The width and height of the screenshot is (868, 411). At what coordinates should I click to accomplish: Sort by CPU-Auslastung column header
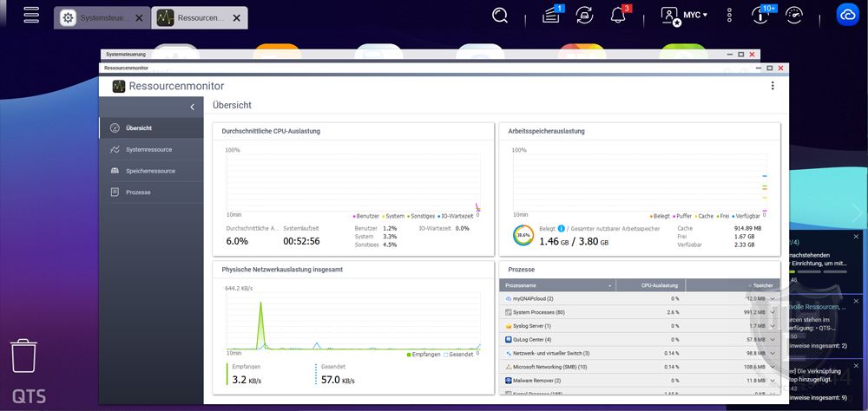[x=650, y=285]
